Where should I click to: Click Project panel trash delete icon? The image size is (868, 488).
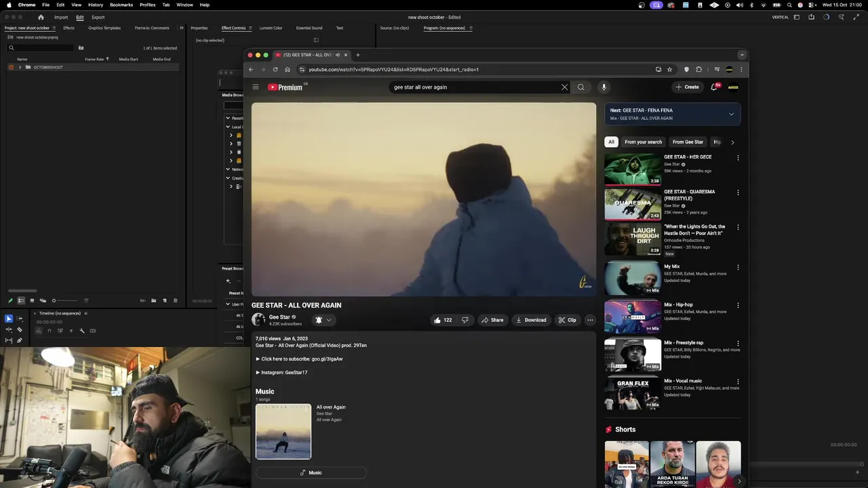coord(175,300)
